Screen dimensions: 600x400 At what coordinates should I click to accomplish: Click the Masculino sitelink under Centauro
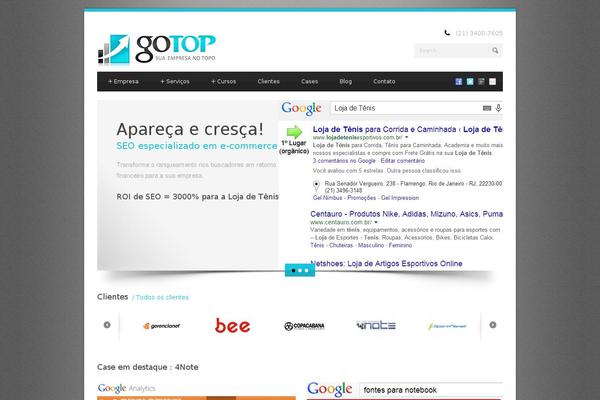[x=371, y=245]
